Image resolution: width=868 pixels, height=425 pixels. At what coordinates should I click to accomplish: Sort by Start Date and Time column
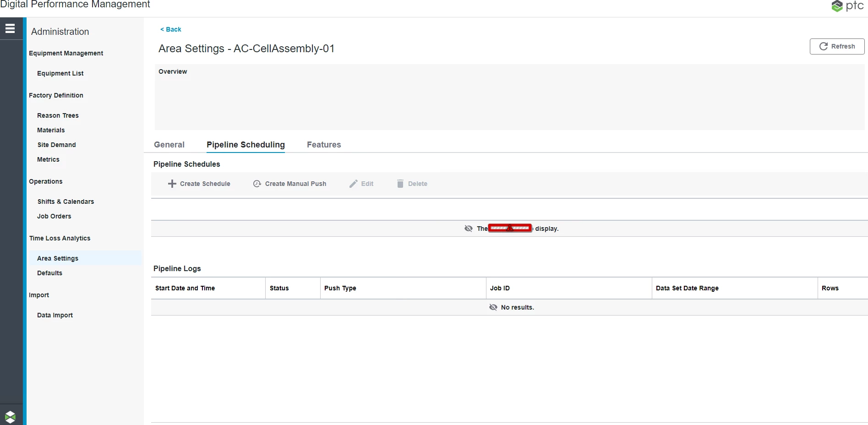[x=208, y=288]
